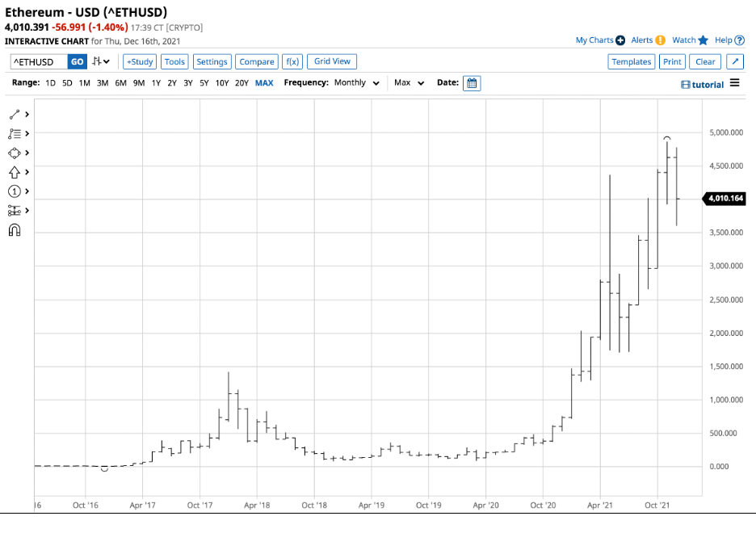The height and width of the screenshot is (533, 756).
Task: Expand the line tools arrow
Action: coord(27,114)
